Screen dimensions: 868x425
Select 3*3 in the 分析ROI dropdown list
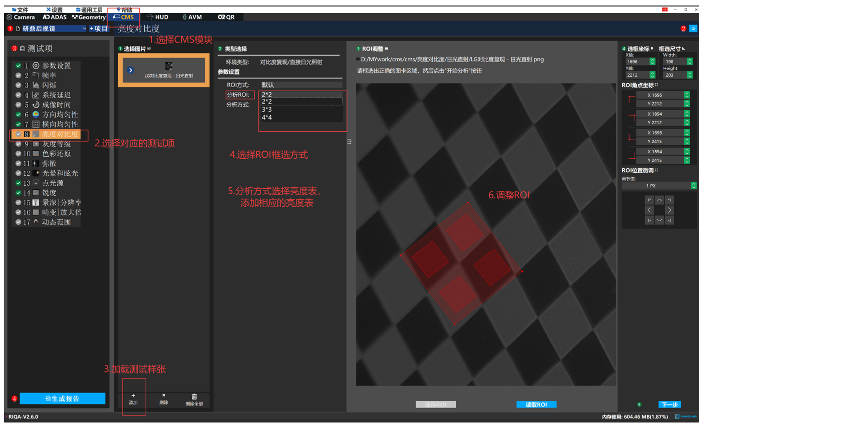(x=267, y=110)
